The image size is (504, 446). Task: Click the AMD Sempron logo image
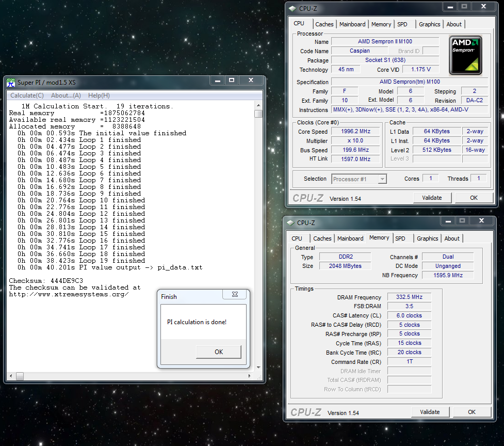(465, 55)
